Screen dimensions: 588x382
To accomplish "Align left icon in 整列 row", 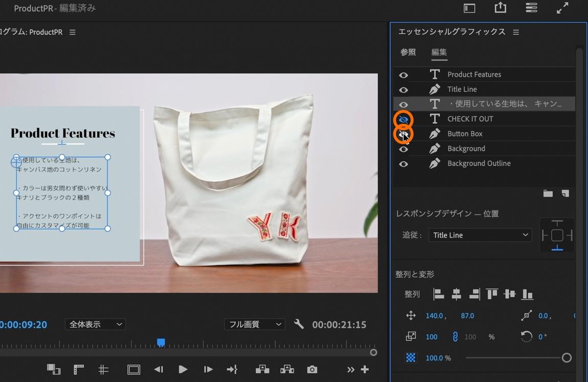I will tap(438, 294).
